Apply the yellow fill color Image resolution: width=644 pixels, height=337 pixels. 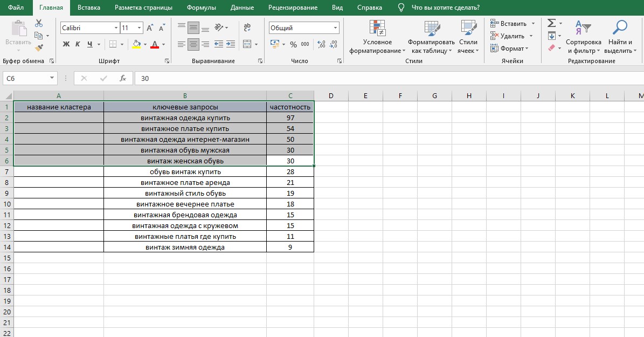[136, 44]
